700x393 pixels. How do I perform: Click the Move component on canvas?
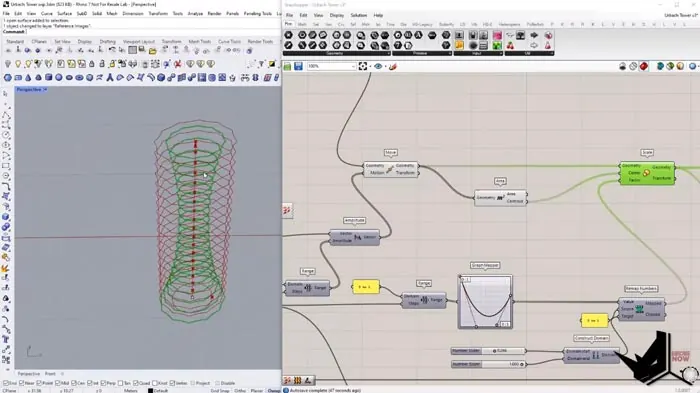[391, 169]
